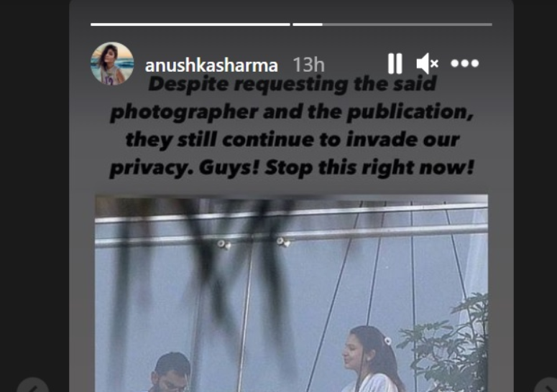Jump to the first story progress segment
557x392 pixels.
pos(190,24)
